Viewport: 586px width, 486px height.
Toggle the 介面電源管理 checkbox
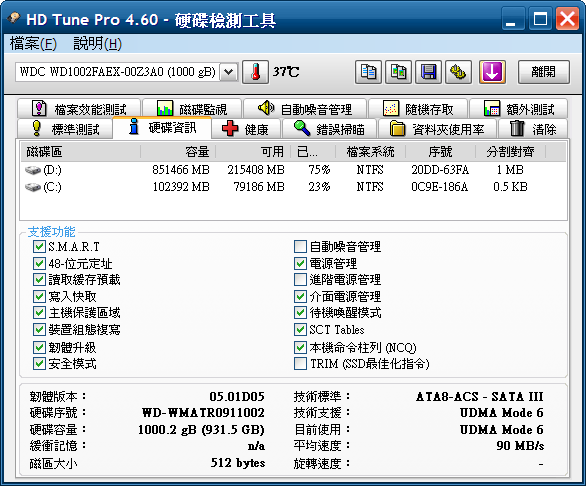300,296
